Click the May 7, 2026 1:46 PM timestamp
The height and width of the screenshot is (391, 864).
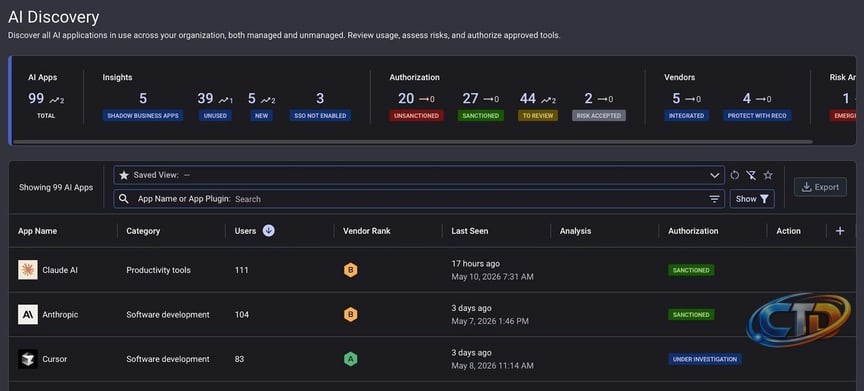(x=490, y=321)
